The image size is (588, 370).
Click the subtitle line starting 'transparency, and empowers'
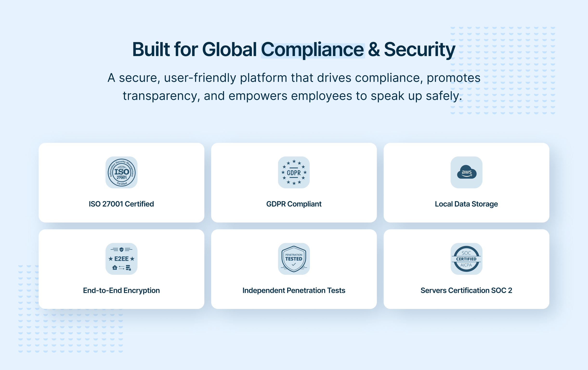[x=292, y=96]
